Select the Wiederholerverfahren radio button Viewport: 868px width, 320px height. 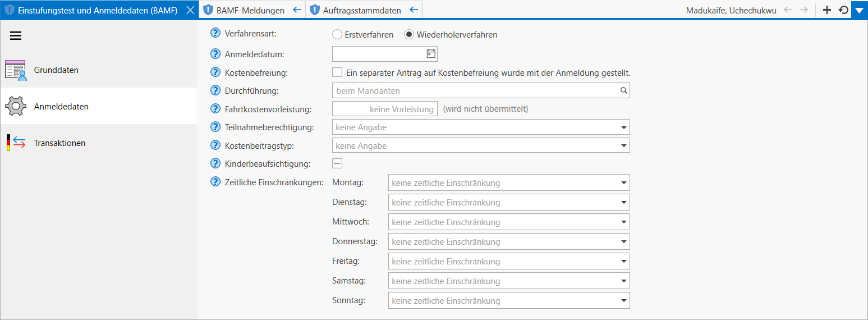click(x=409, y=34)
